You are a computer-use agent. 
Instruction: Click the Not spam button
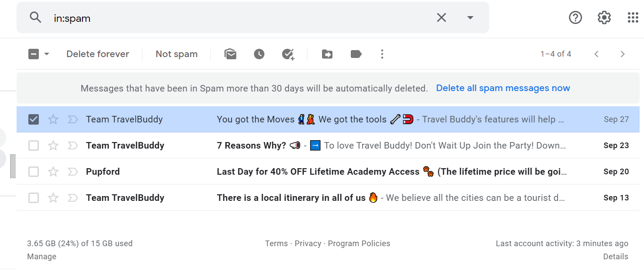click(176, 54)
